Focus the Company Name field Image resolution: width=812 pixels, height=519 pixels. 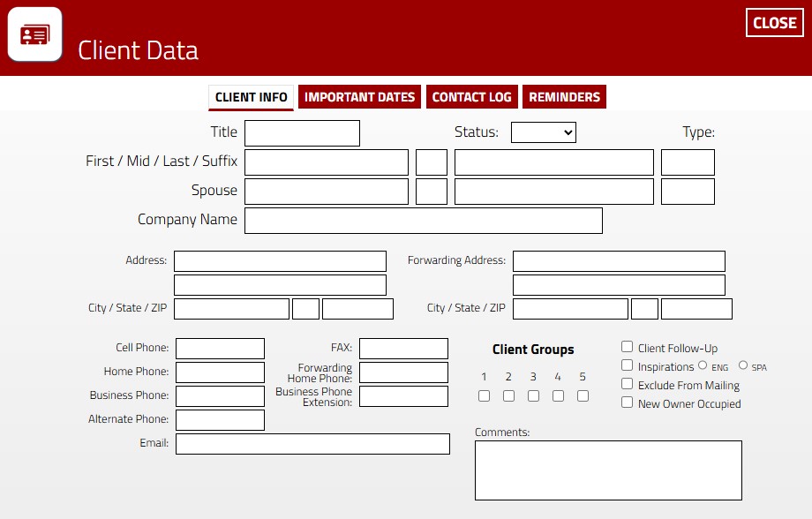(424, 221)
